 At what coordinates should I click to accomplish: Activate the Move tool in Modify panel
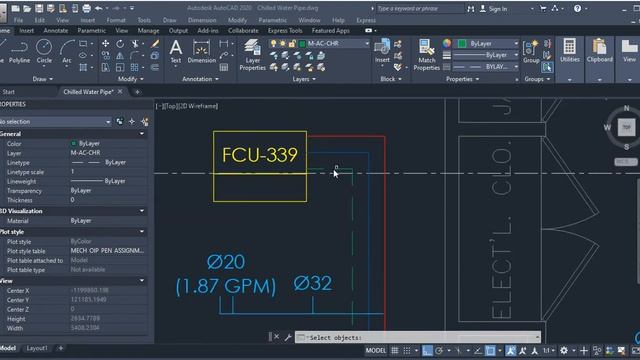pos(105,44)
